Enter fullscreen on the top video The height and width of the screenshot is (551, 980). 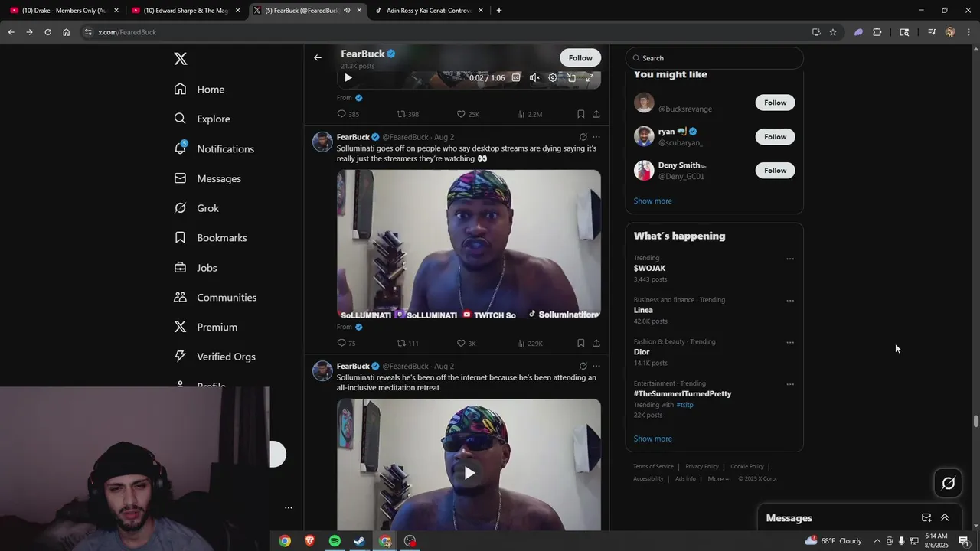click(x=590, y=77)
